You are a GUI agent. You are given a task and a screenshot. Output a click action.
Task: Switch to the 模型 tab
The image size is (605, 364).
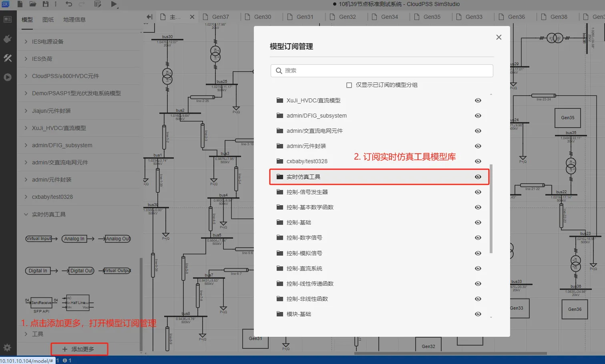(x=27, y=20)
